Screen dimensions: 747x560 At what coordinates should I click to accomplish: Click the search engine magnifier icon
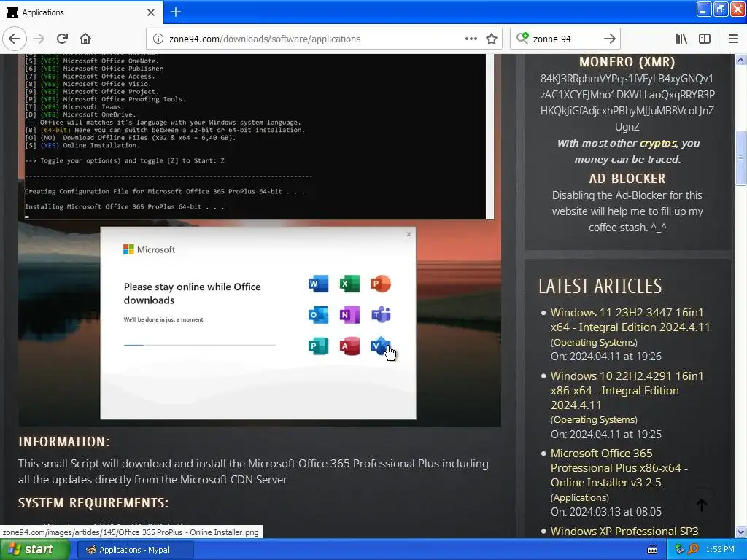coord(522,38)
